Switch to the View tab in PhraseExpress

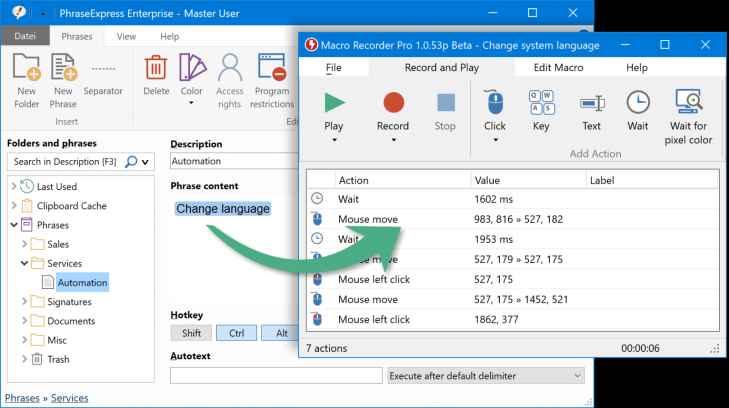coord(126,36)
